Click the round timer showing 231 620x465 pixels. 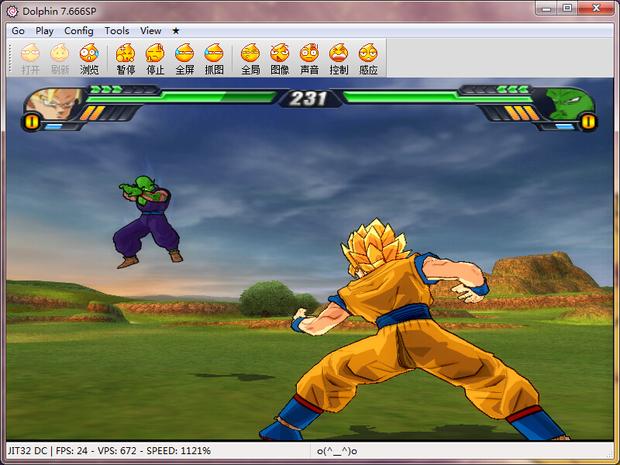[308, 98]
